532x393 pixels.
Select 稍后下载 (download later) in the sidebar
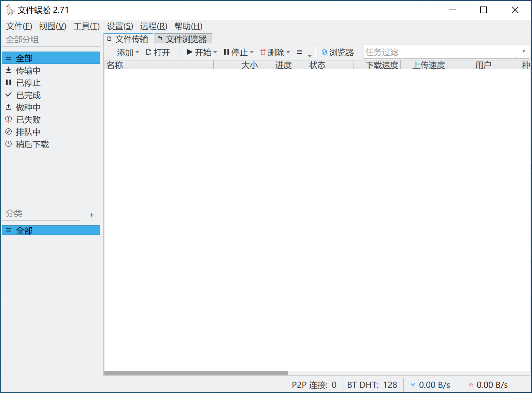[x=51, y=144]
